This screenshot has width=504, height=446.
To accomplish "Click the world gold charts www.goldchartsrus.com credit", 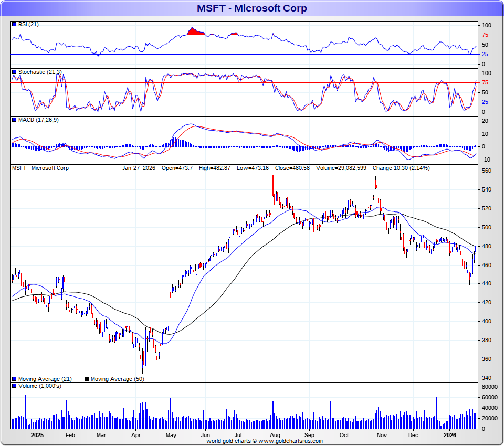I will click(x=265, y=441).
